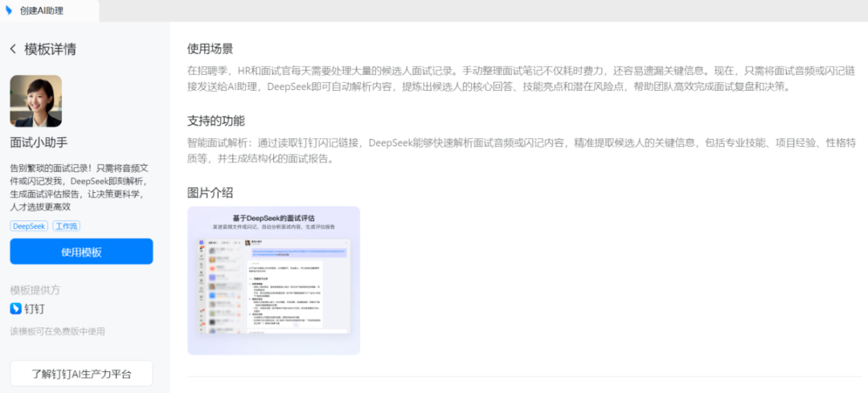Click the 模板详情 heading text
Screen dimensions: 868x393
pos(50,49)
